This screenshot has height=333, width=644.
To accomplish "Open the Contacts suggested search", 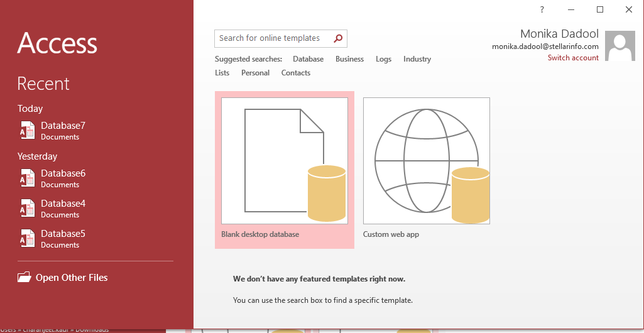I will (296, 73).
